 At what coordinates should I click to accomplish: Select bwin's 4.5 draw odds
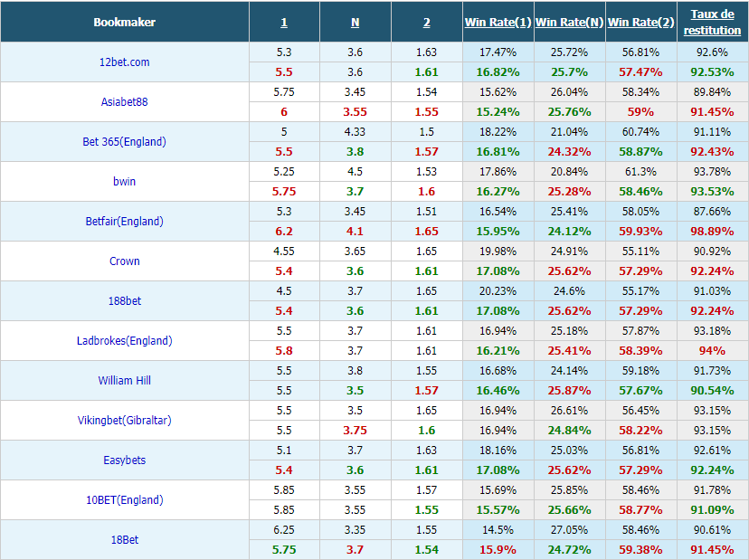point(355,172)
